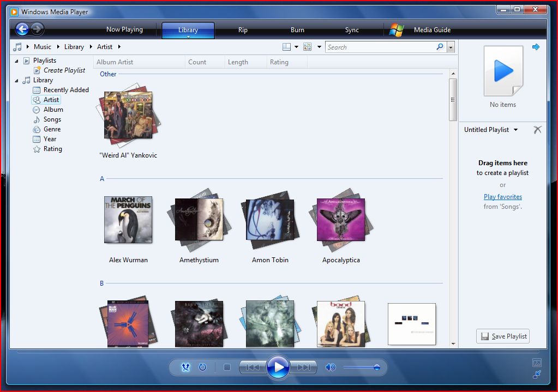Click the large play icon in list pane
Screen dimensions: 558x392
point(503,71)
